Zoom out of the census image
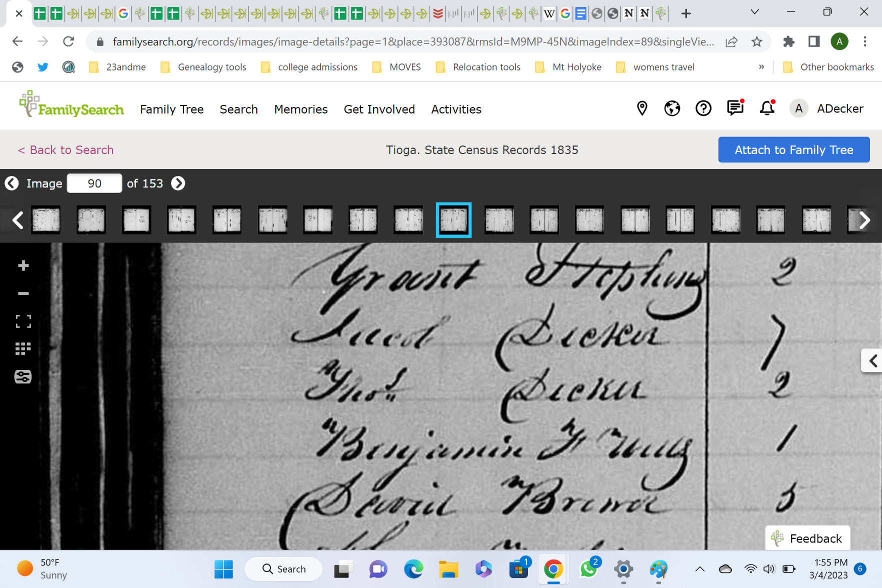 [23, 293]
